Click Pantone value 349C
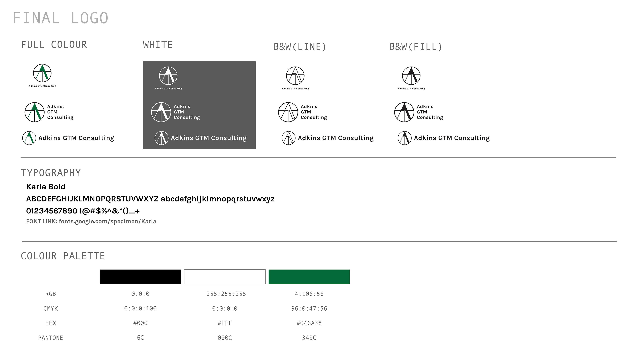Image resolution: width=644 pixels, height=362 pixels. [309, 338]
